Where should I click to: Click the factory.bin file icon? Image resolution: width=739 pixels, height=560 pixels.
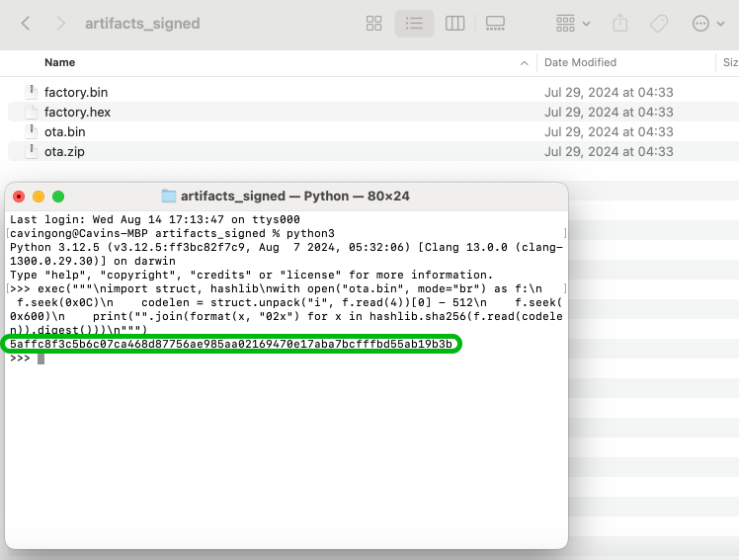(x=32, y=92)
